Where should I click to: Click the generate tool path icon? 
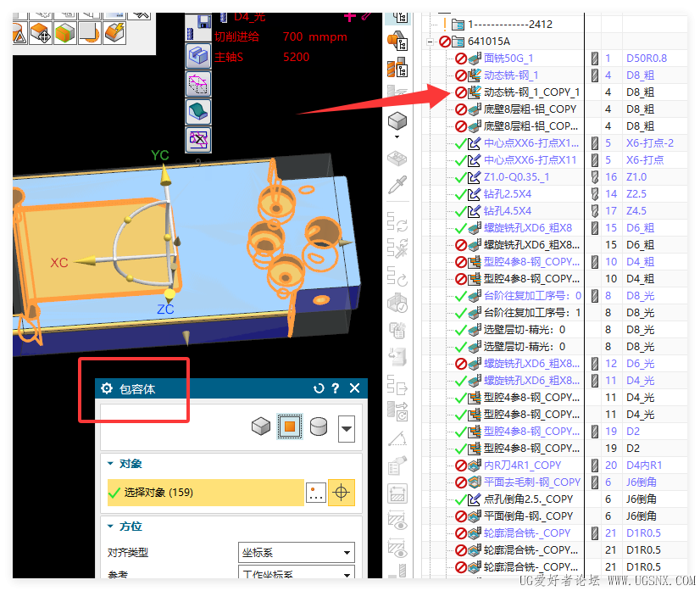[397, 221]
